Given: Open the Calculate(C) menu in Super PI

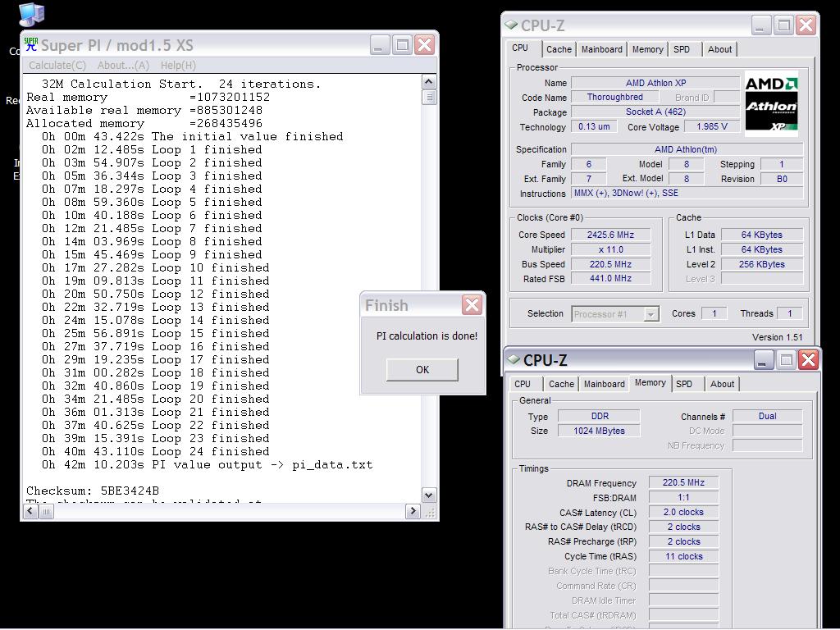Looking at the screenshot, I should 57,66.
